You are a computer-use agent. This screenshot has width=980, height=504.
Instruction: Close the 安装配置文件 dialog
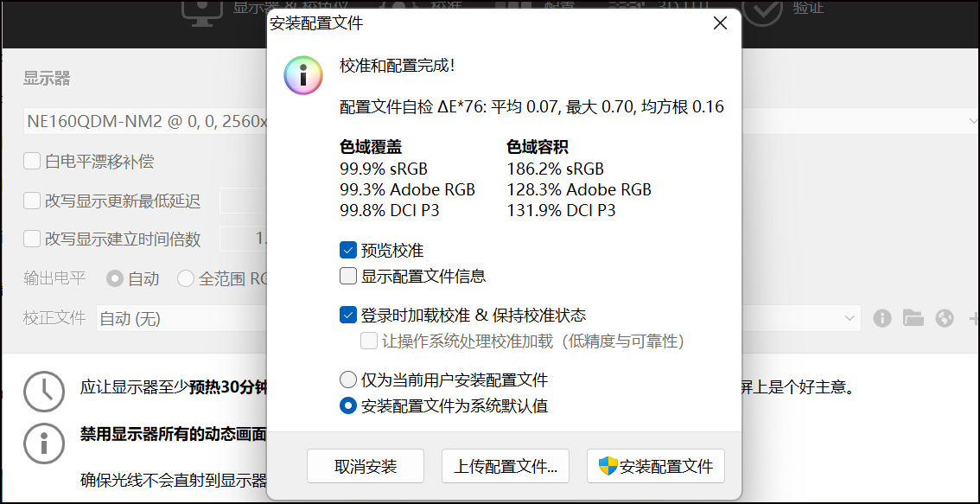pos(720,23)
